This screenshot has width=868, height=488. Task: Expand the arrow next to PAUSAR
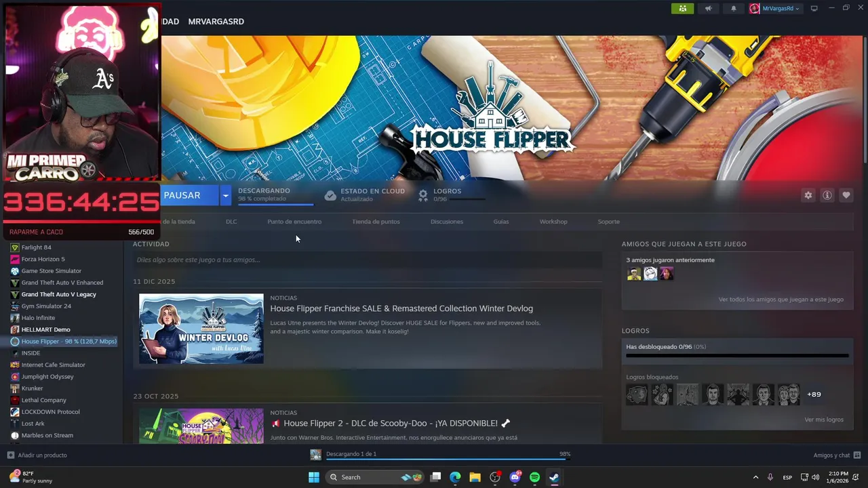[225, 195]
